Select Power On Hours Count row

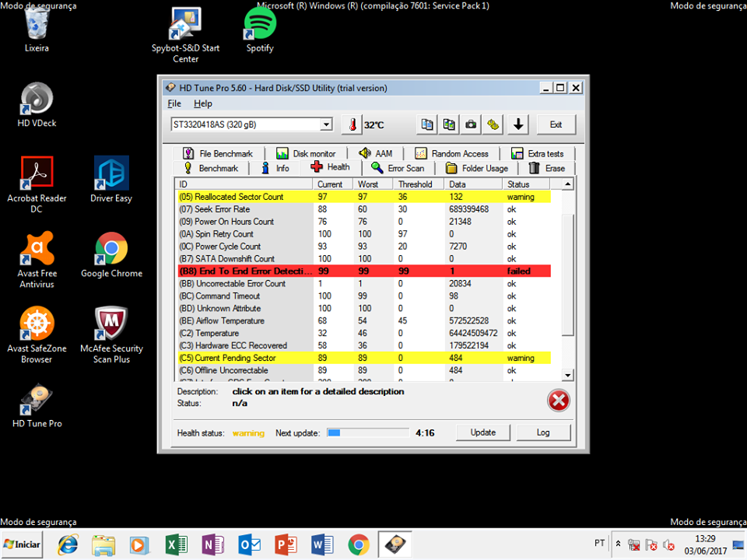[x=364, y=222]
